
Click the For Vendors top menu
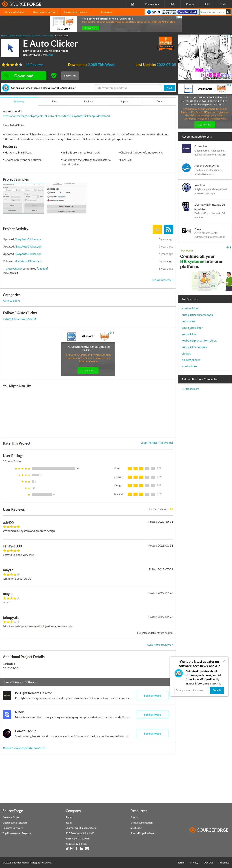click(152, 4)
